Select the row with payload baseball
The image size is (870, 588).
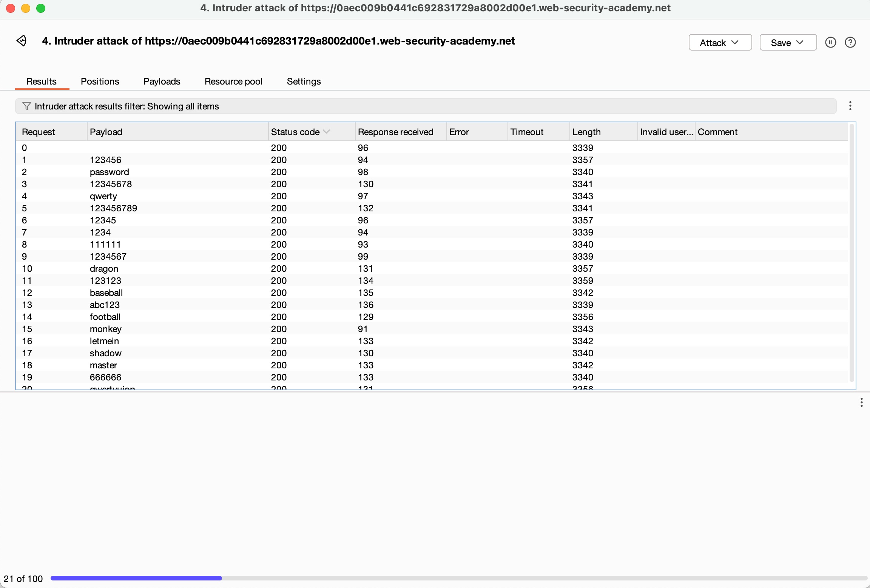point(432,293)
